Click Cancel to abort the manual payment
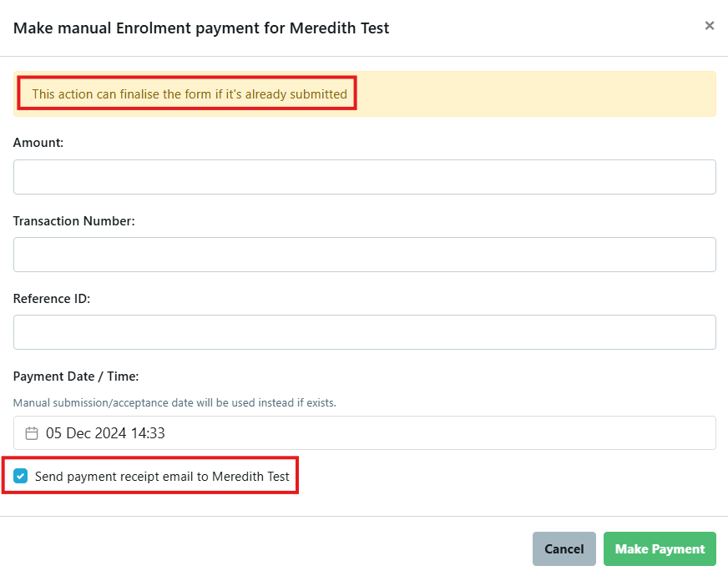This screenshot has height=576, width=728. pyautogui.click(x=564, y=548)
